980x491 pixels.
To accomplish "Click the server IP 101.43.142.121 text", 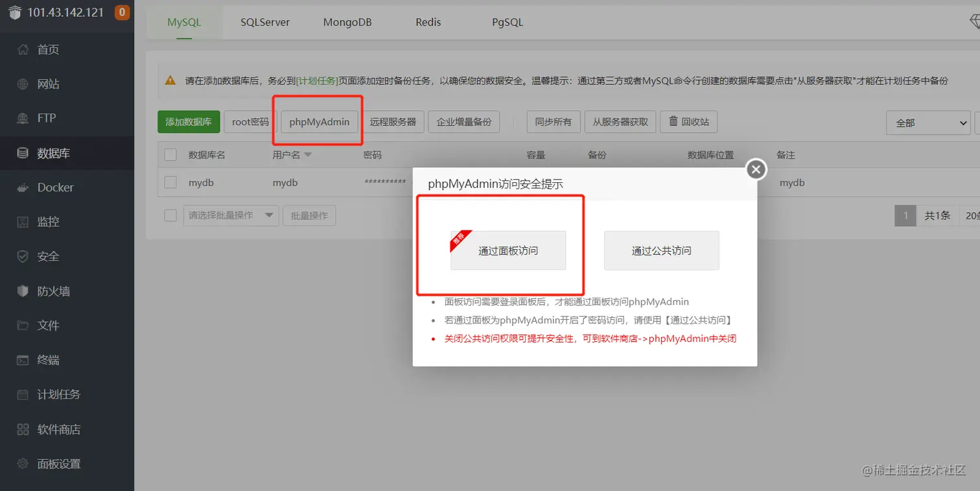I will point(65,12).
